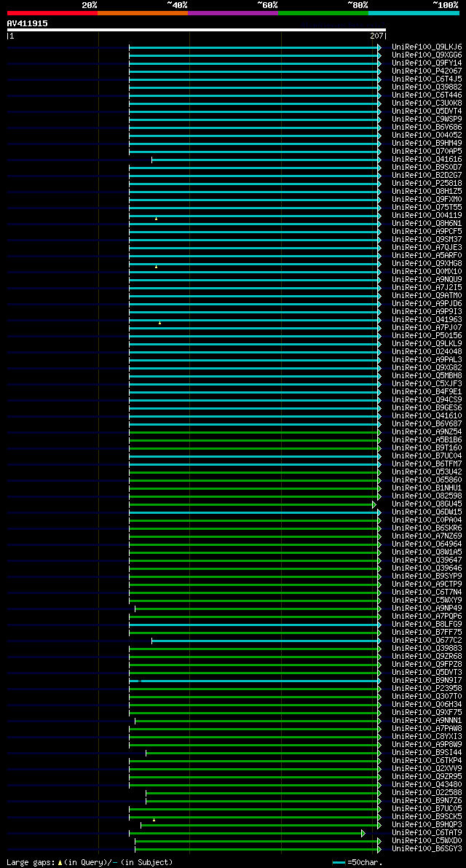Click the UniRef100_B9HM49 label
This screenshot has height=868, width=466.
(427, 144)
